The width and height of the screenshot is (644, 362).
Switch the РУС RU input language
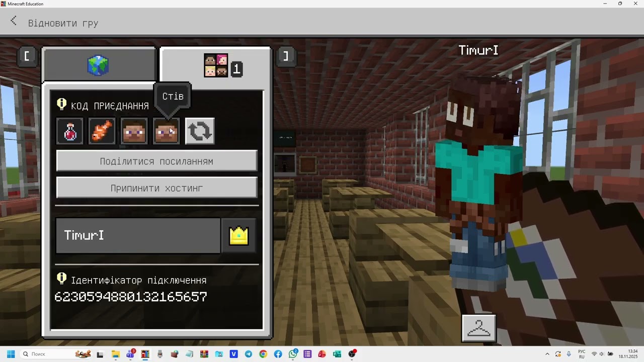click(x=582, y=354)
